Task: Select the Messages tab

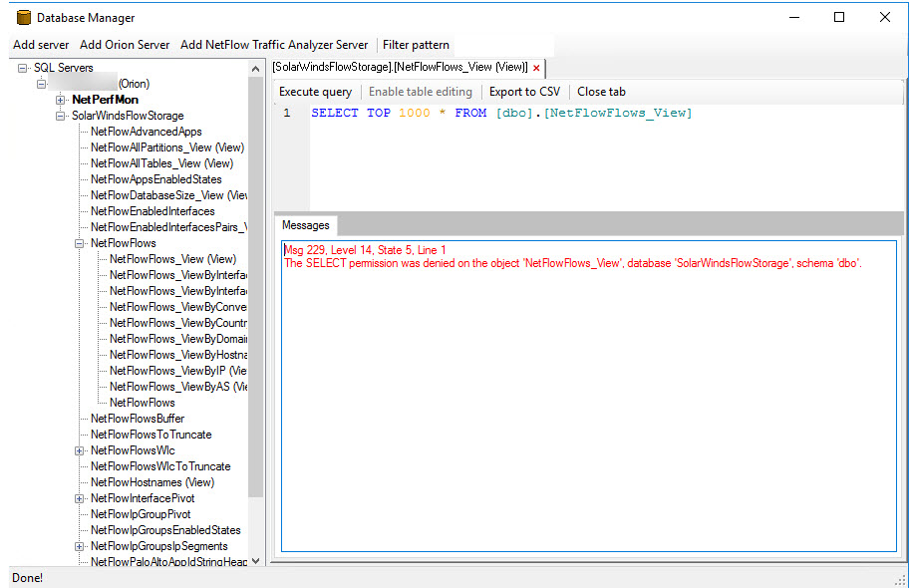Action: [x=305, y=225]
